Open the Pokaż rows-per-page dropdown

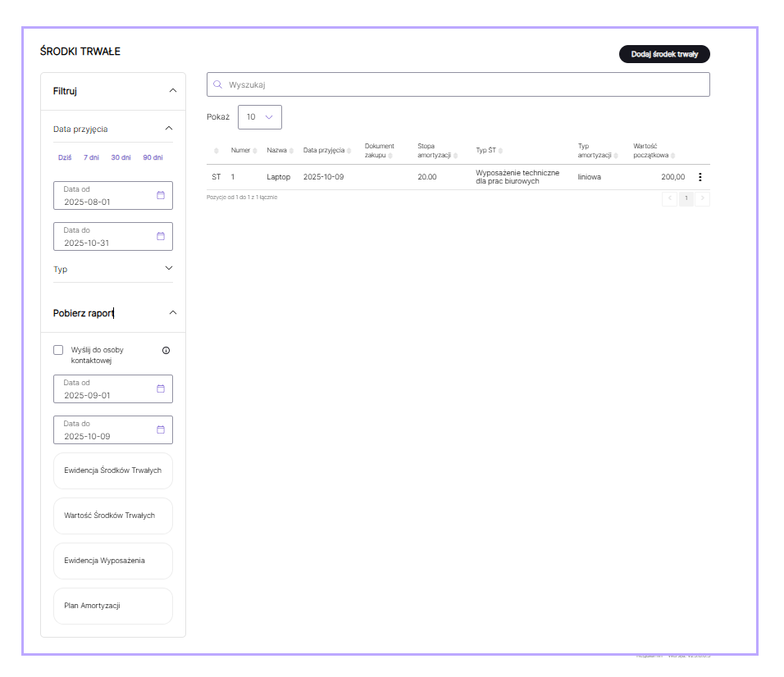pos(259,117)
